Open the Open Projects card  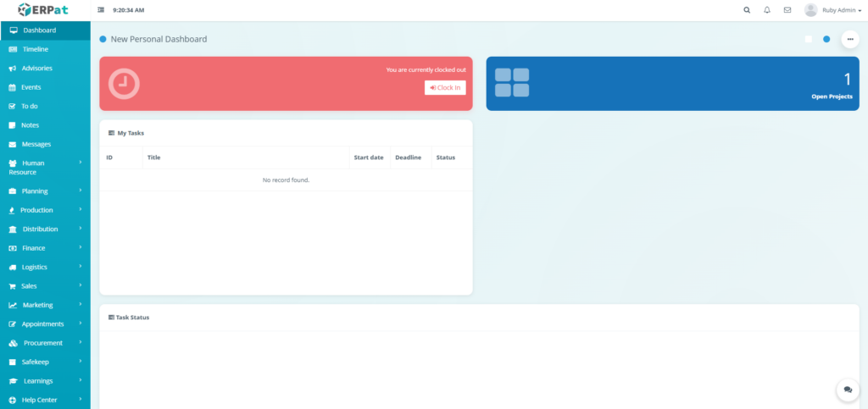coord(672,84)
